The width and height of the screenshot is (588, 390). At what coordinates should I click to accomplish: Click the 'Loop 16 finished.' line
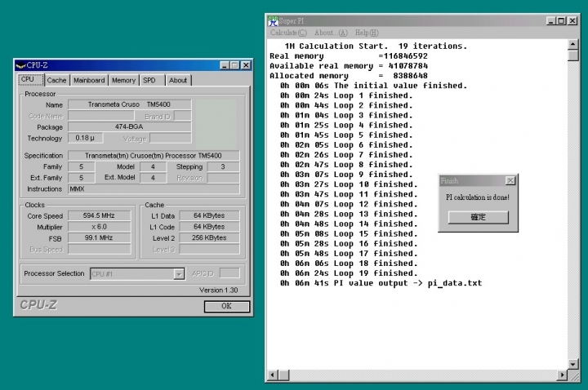click(349, 244)
